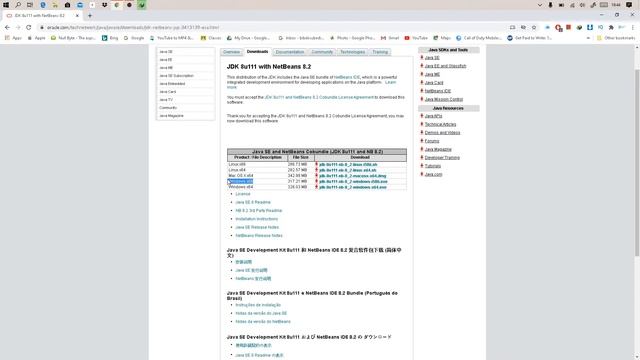640x360 pixels.
Task: Open the Java.com link
Action: tap(433, 174)
